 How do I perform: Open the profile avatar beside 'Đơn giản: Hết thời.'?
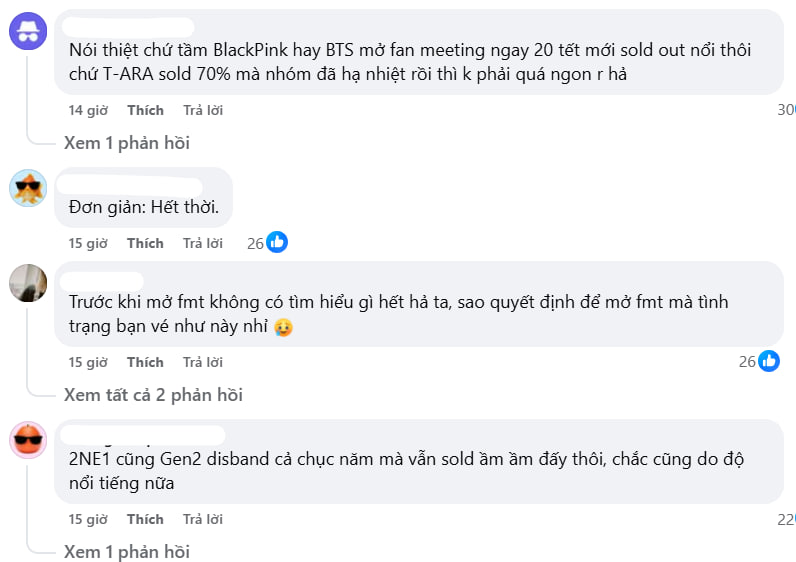click(28, 187)
